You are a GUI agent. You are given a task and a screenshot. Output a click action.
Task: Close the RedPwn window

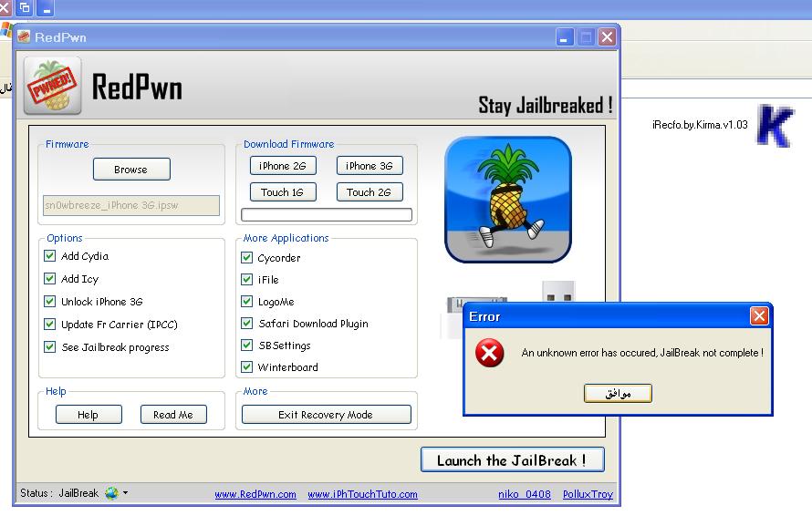click(607, 37)
